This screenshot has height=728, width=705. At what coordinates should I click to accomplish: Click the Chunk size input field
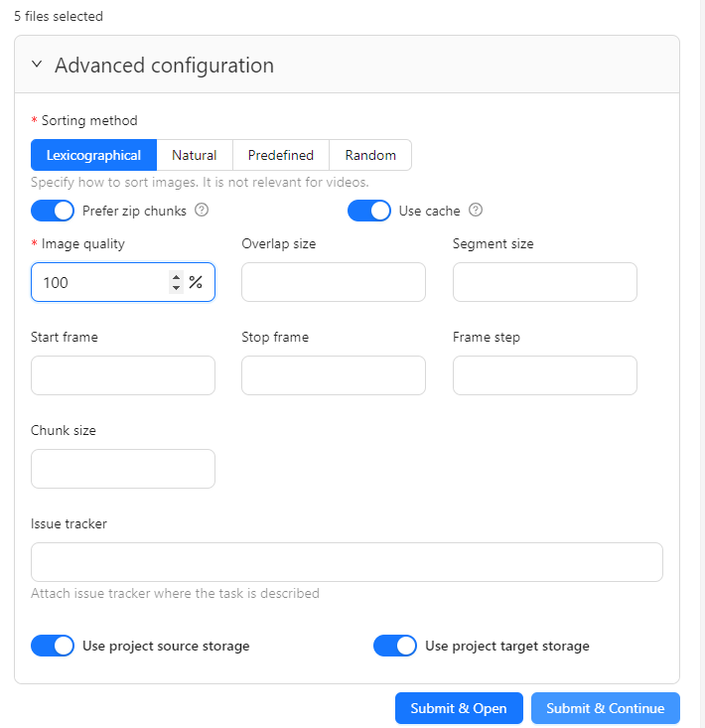tap(123, 469)
